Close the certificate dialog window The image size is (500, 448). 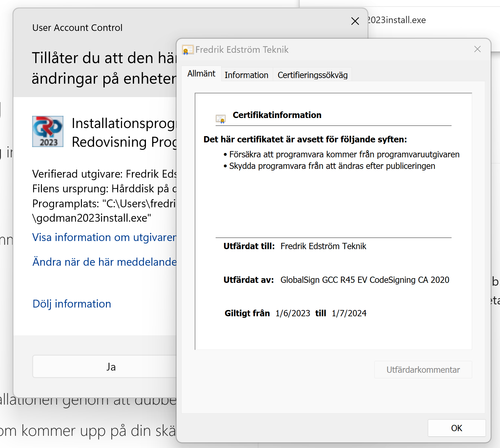[x=477, y=49]
